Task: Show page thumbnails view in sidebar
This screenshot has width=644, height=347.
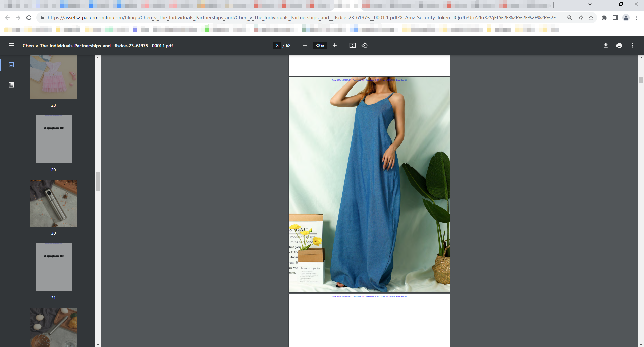Action: point(11,65)
